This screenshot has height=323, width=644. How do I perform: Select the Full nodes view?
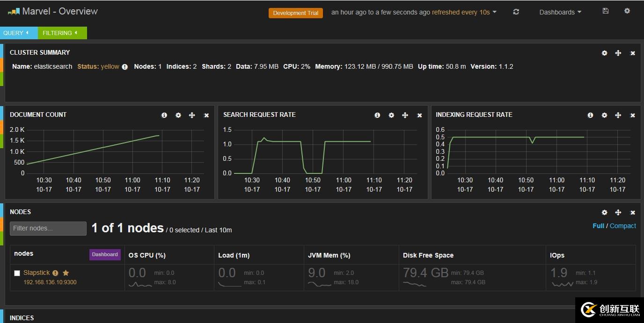click(598, 226)
